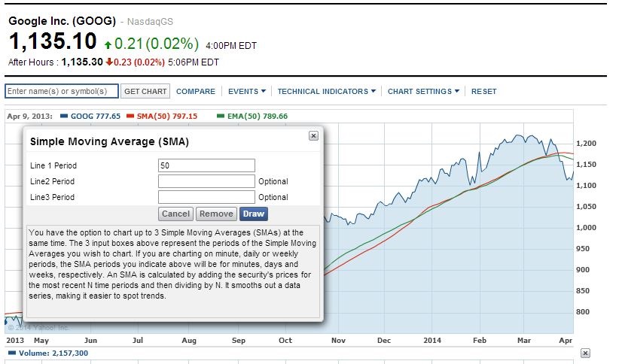Click the RESET link
622x364 pixels.
pos(483,92)
